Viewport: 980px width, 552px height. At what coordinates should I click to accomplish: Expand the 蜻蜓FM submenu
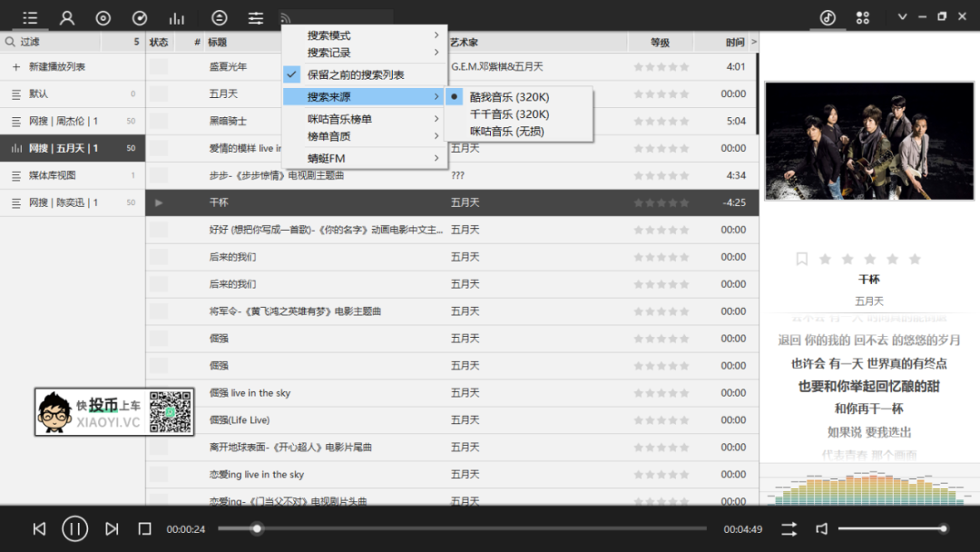[x=365, y=158]
